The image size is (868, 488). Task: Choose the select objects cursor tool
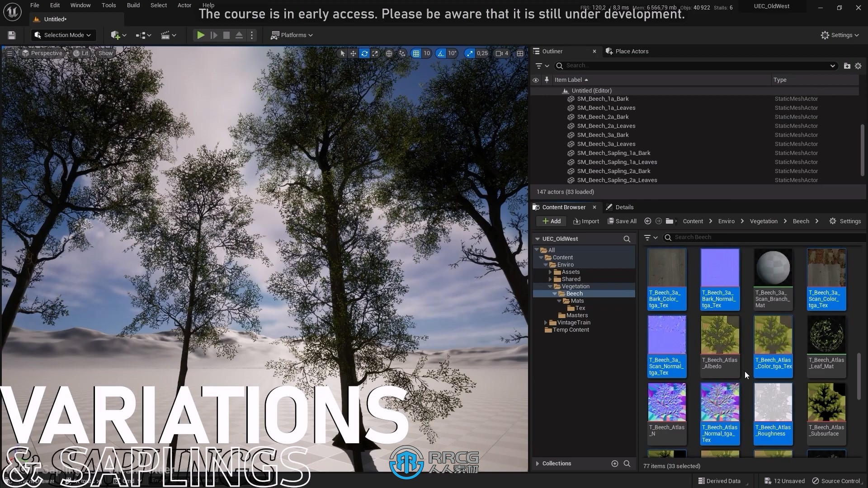pyautogui.click(x=342, y=53)
